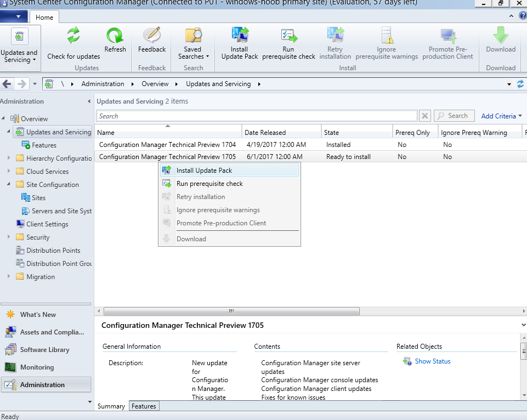This screenshot has height=420, width=527.
Task: Collapse the Overview tree node
Action: pyautogui.click(x=3, y=118)
